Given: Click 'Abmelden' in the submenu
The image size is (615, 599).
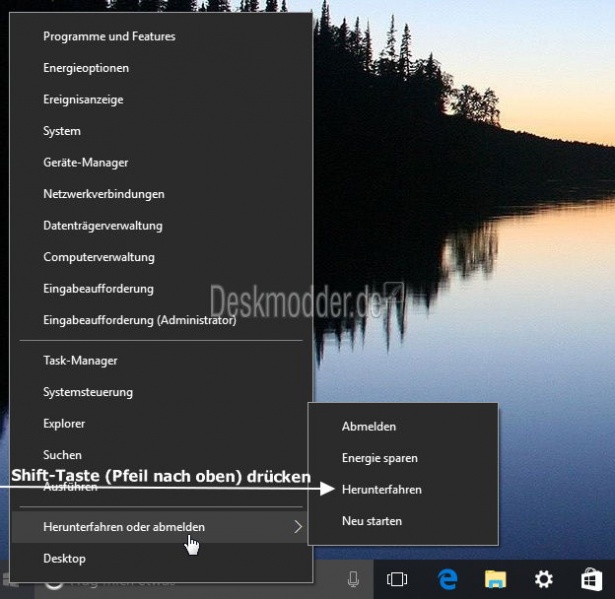Looking at the screenshot, I should tap(369, 426).
